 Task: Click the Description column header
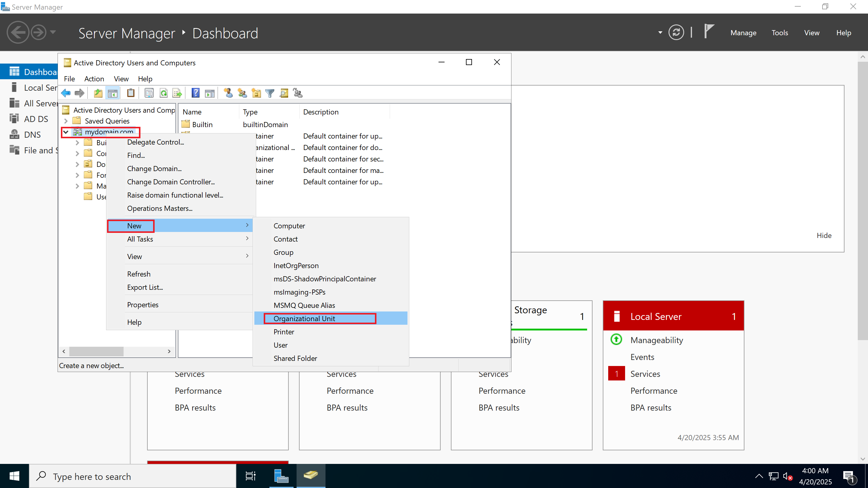point(344,112)
